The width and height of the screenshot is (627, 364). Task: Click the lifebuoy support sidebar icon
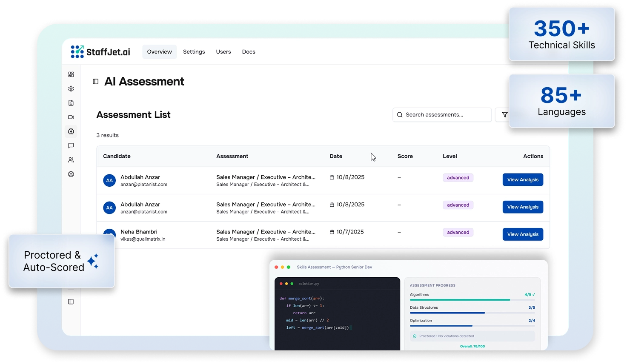pos(71,174)
